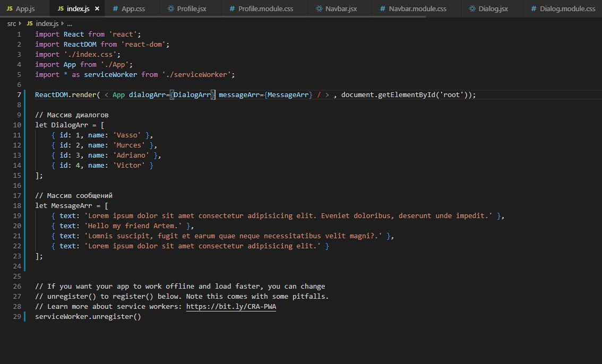Close the index.js editor tab
Viewport: 602px width, 364px height.
click(x=97, y=9)
